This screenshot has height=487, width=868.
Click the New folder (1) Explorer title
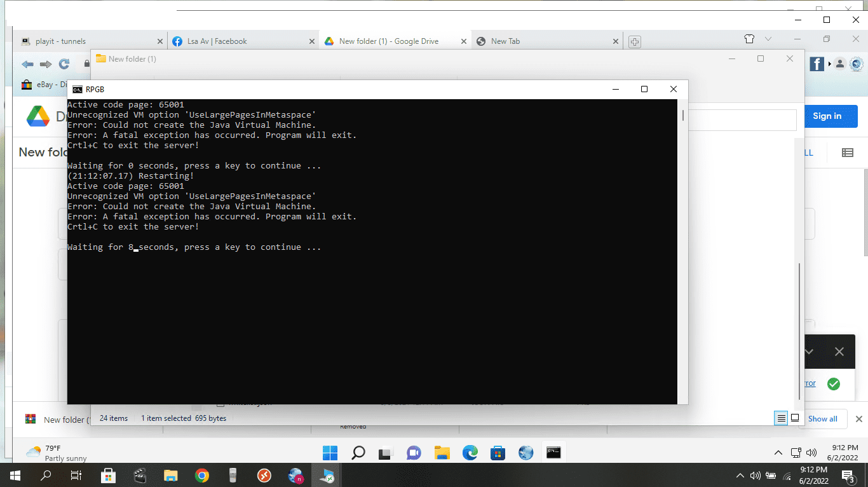[132, 59]
